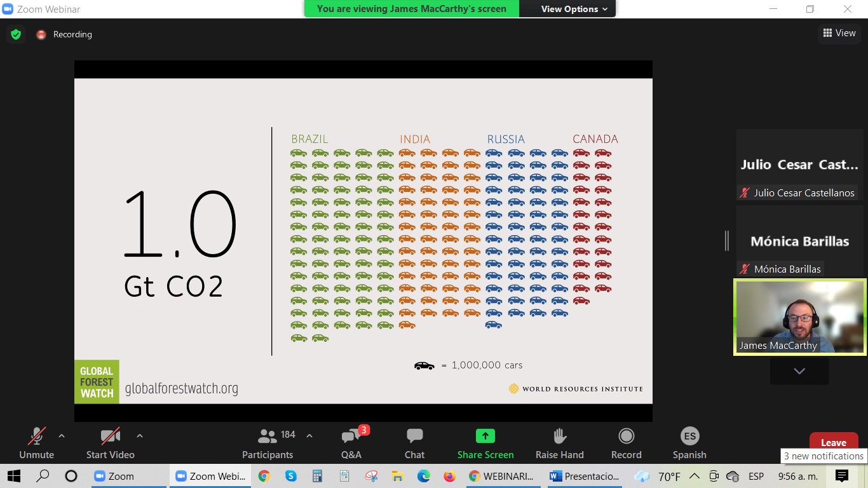
Task: Open the Participants panel
Action: pyautogui.click(x=268, y=443)
